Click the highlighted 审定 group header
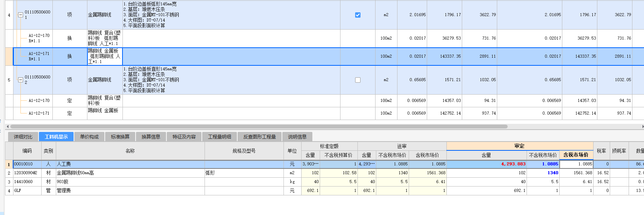 click(520, 146)
